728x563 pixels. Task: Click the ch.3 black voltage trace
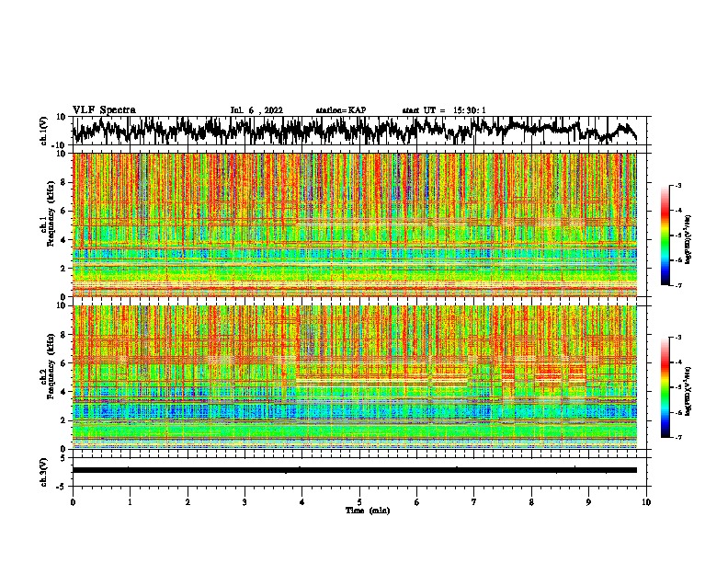(355, 470)
